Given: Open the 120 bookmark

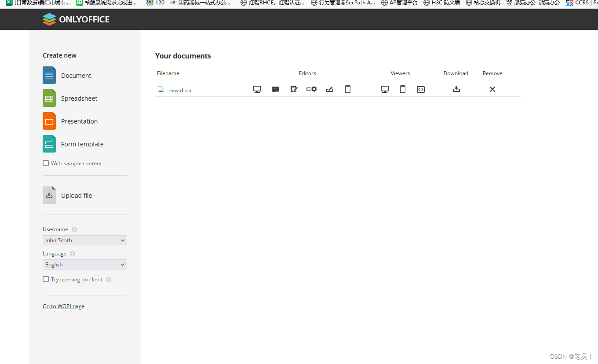Looking at the screenshot, I should pyautogui.click(x=156, y=3).
